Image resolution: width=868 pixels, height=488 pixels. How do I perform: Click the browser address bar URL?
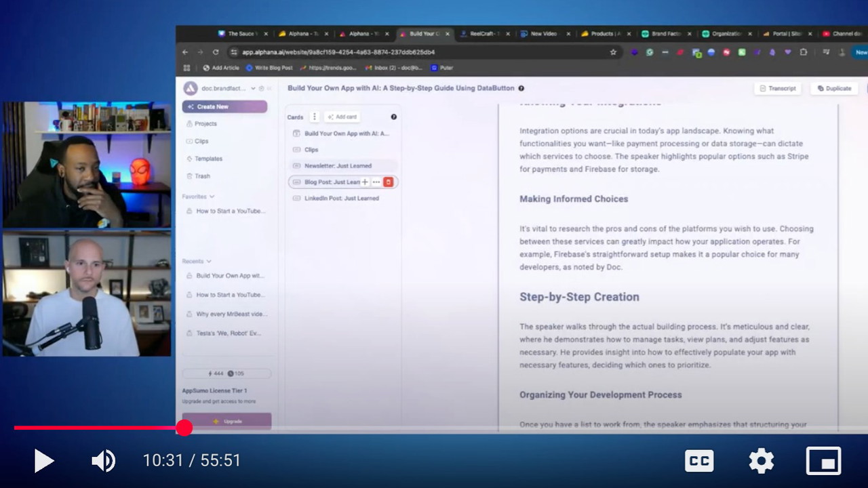click(338, 52)
